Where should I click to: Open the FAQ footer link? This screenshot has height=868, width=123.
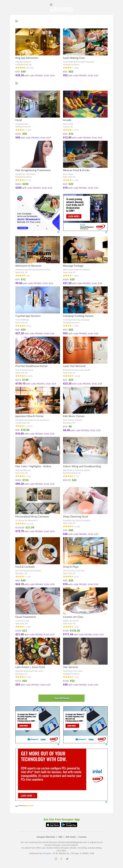pyautogui.click(x=60, y=837)
